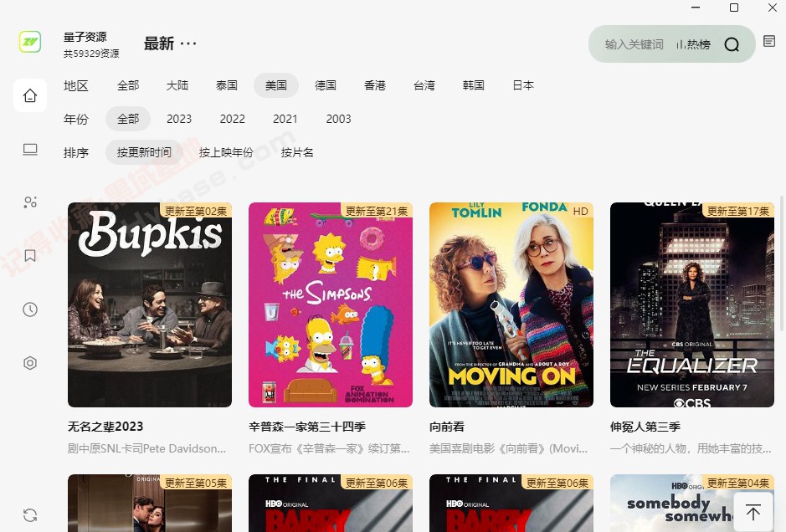This screenshot has height=532, width=786.
Task: Filter by year 2023
Action: tap(179, 119)
